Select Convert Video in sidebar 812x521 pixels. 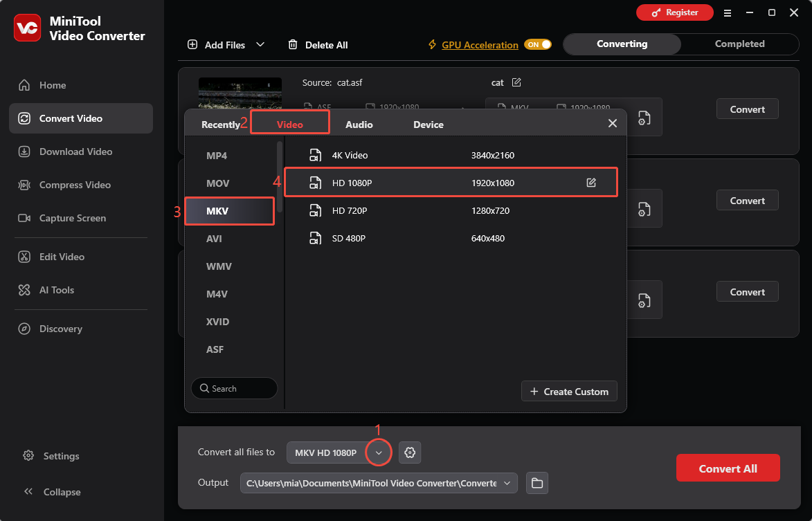(x=81, y=118)
